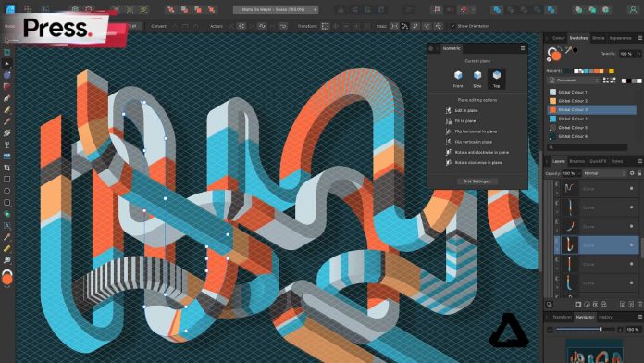Click the Move to Back arrange icon
644x363 pixels.
point(171,9)
